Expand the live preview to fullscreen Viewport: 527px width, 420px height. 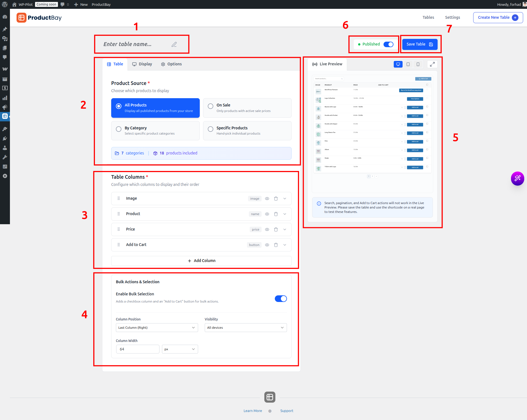point(432,64)
